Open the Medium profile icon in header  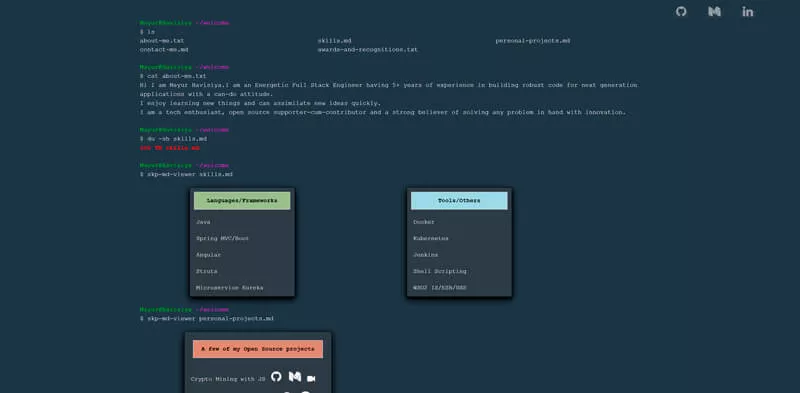(714, 11)
